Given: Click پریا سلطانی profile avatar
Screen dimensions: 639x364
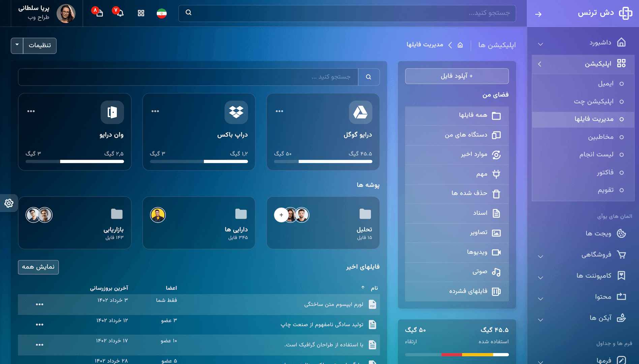Looking at the screenshot, I should [66, 13].
